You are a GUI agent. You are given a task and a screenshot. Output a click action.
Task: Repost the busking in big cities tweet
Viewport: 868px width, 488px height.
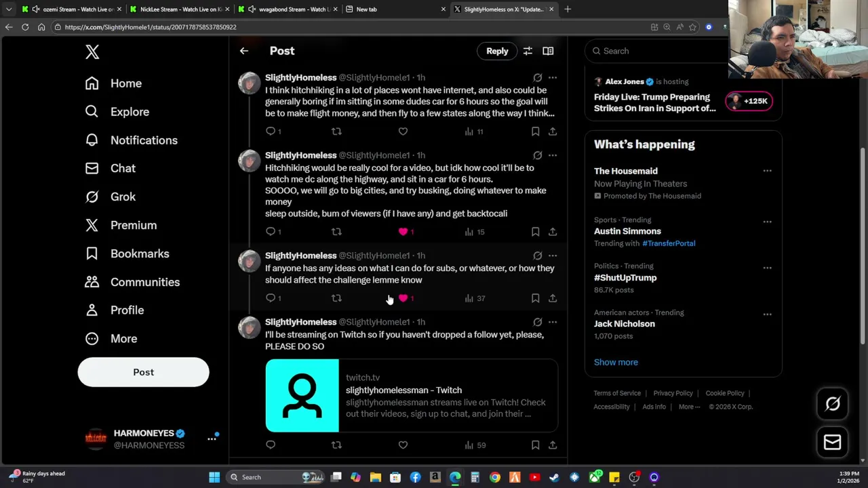336,232
